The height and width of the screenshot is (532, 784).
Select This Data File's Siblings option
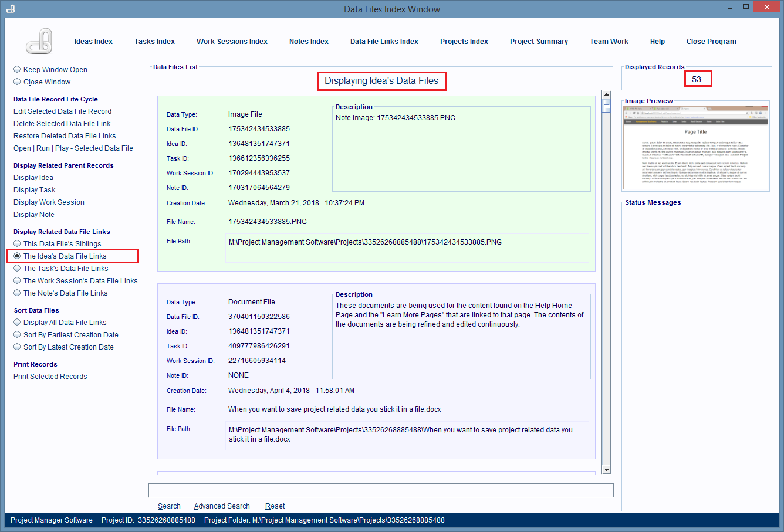point(58,243)
